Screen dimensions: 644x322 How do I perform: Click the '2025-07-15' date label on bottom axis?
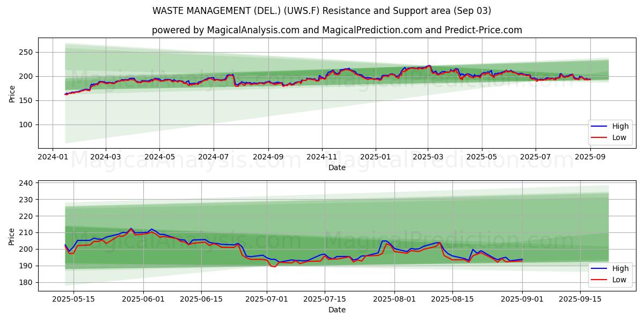[x=325, y=299]
